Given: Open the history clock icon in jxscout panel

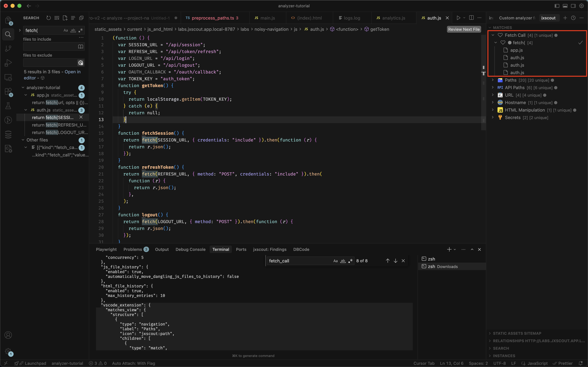Looking at the screenshot, I should click(573, 18).
